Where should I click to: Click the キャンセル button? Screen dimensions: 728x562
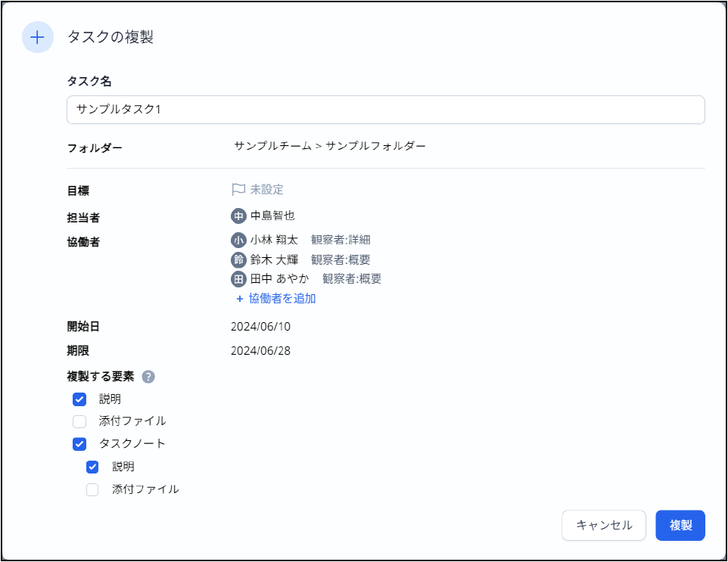pos(604,526)
